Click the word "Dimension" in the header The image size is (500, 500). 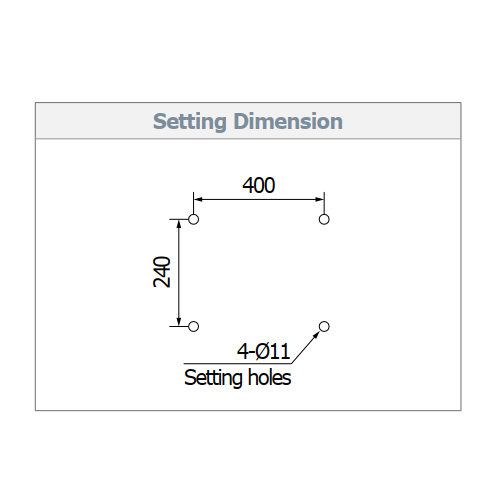coord(288,121)
